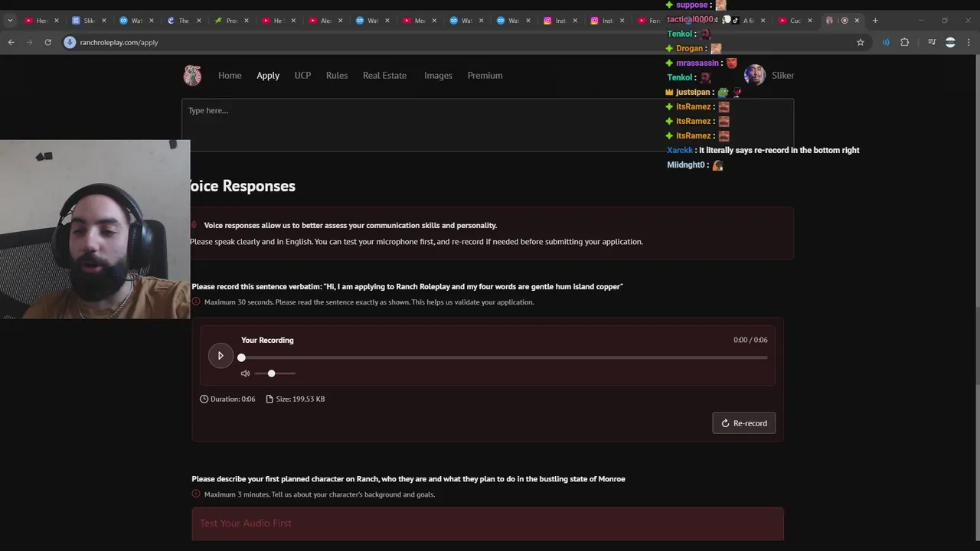Click the sentence verbatim prompt text
The width and height of the screenshot is (980, 551).
(407, 286)
